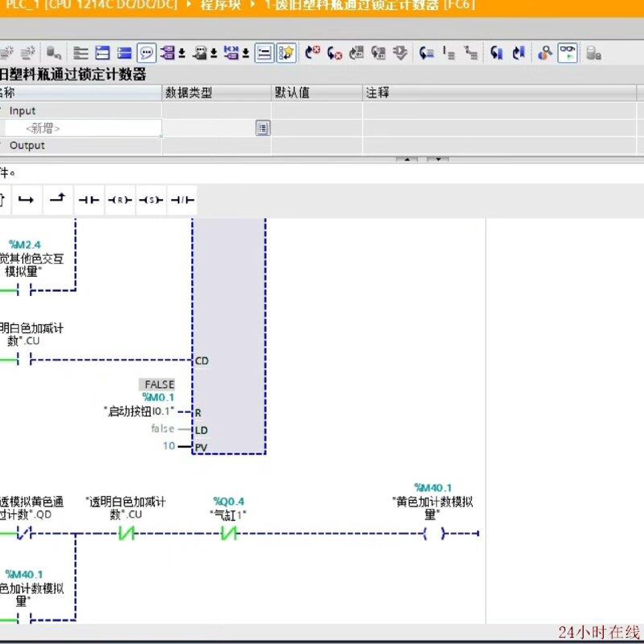Image resolution: width=644 pixels, height=644 pixels.
Task: Click the insert network toolbar icon
Action: pos(6,53)
